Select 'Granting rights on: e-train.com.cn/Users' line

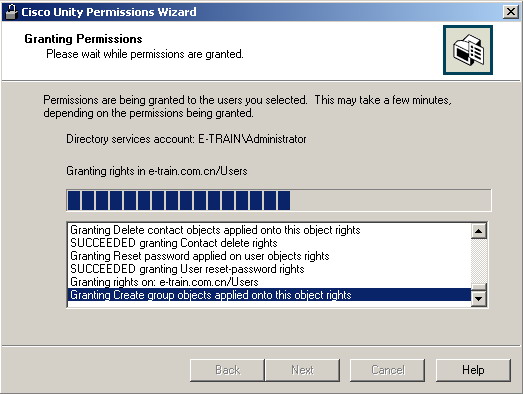pos(269,282)
